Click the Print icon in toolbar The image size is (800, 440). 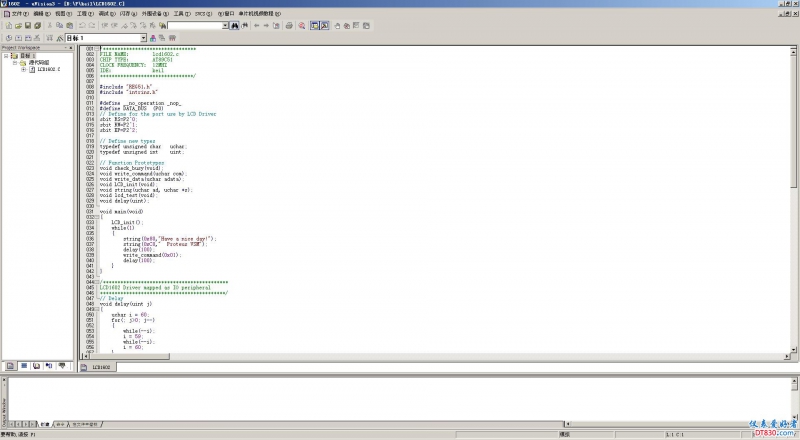click(288, 25)
